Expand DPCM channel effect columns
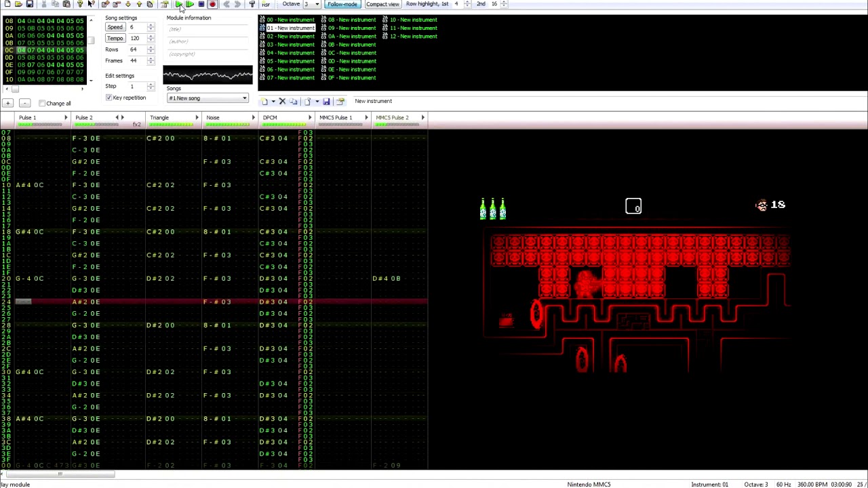Viewport: 868px width, 488px height. pyautogui.click(x=310, y=118)
